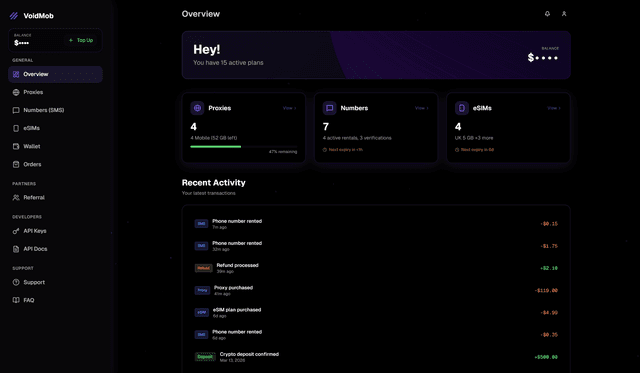This screenshot has height=373, width=640.
Task: Click 'You have 15 active plans' text
Action: 228,63
